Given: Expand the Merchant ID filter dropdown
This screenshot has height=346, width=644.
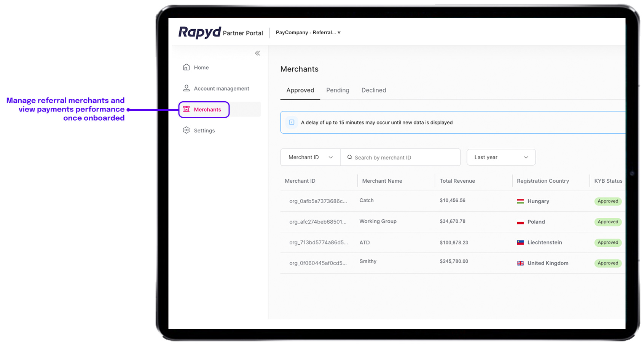Looking at the screenshot, I should tap(310, 157).
